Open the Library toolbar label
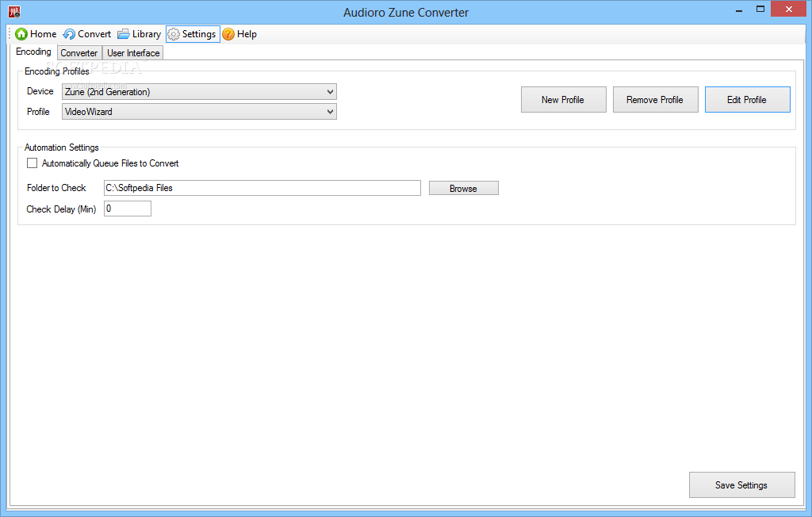Image resolution: width=812 pixels, height=517 pixels. 147,34
